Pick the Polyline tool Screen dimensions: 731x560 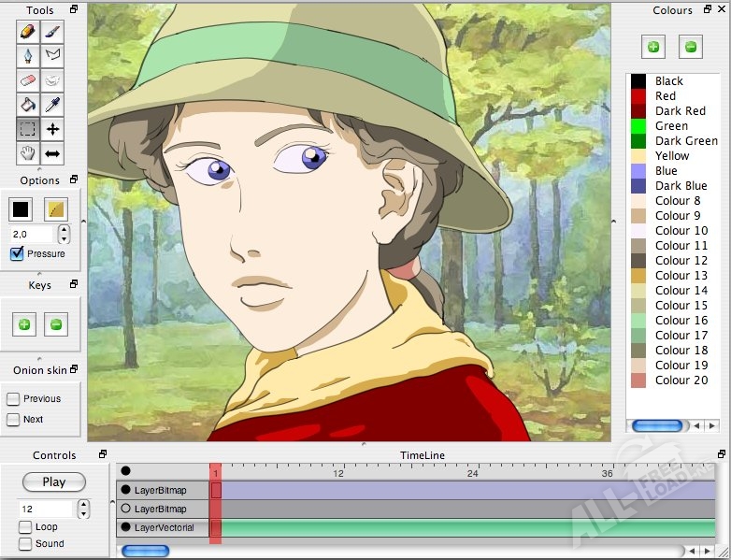coord(53,56)
